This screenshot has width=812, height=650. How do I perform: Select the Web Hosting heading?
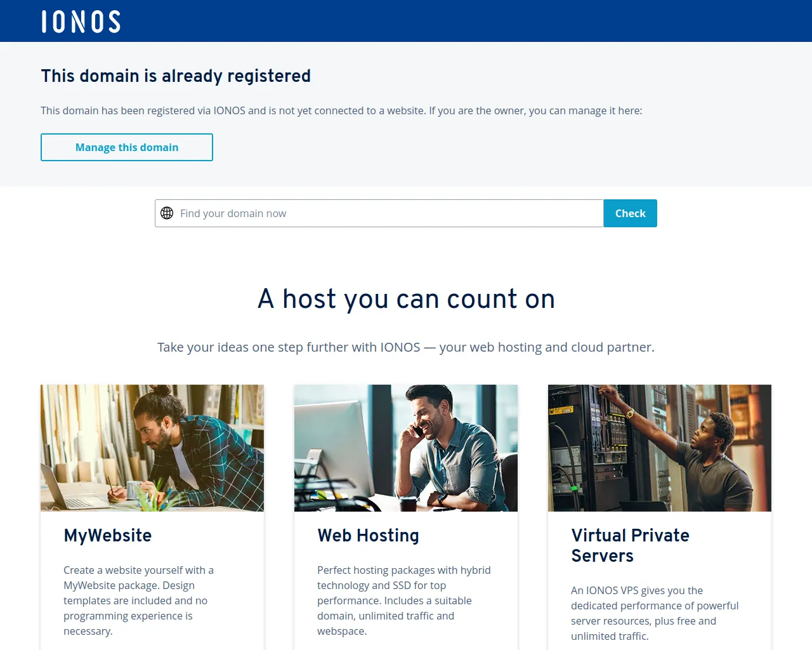pos(369,536)
